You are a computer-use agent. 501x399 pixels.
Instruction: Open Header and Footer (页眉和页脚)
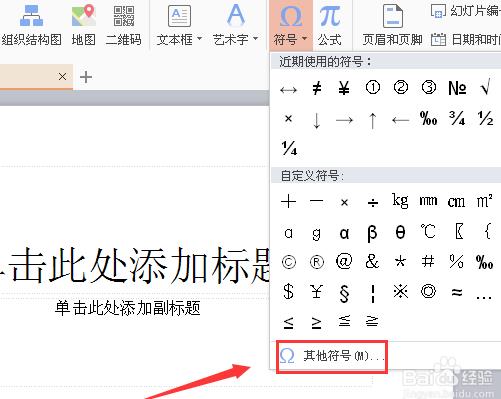click(x=392, y=25)
